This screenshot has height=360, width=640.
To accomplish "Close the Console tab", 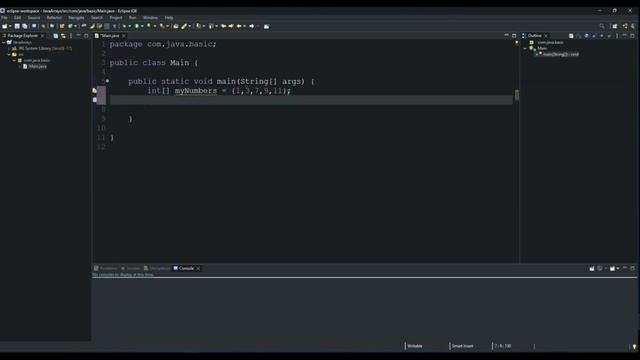I will click(198, 268).
